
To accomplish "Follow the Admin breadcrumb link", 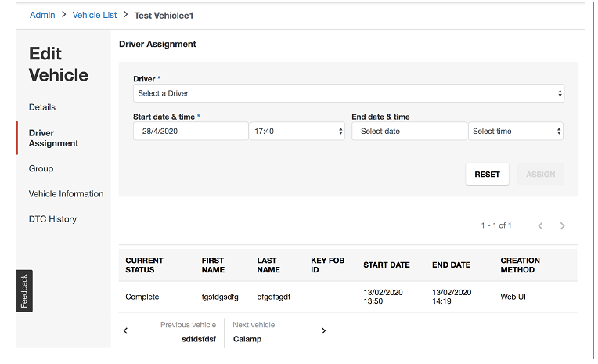I will 42,15.
